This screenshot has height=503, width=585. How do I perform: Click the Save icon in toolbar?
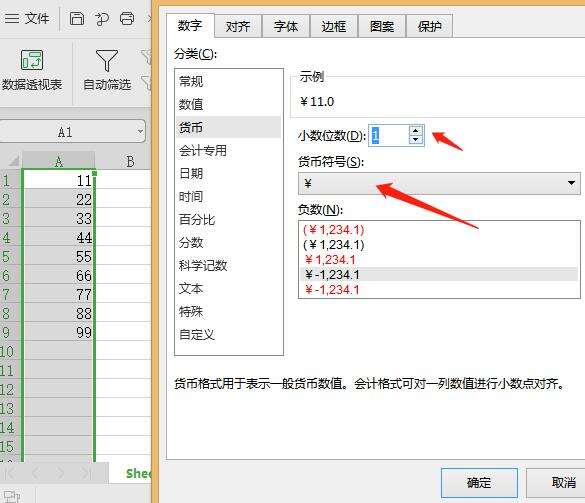(77, 18)
